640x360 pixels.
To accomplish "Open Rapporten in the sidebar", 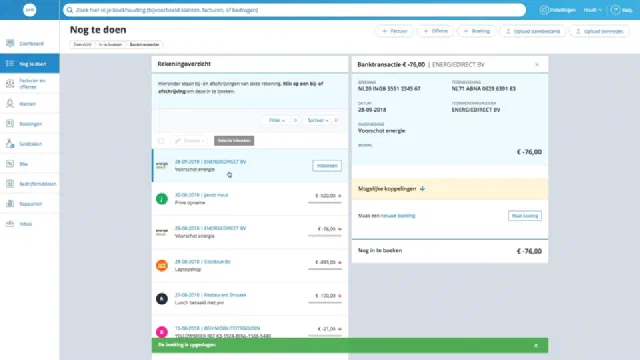I will 29,204.
